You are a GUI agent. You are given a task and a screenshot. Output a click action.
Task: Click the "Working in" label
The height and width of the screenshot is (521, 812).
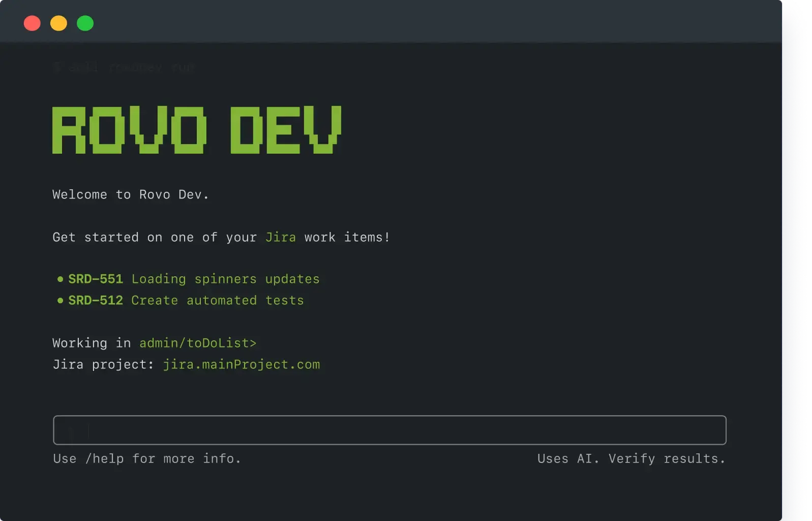(x=92, y=343)
